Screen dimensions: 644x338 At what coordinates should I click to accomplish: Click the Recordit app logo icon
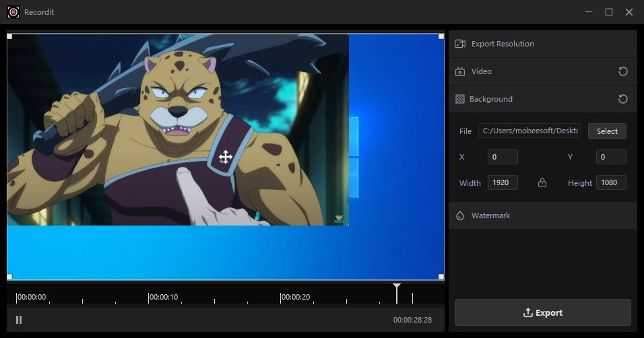point(13,11)
